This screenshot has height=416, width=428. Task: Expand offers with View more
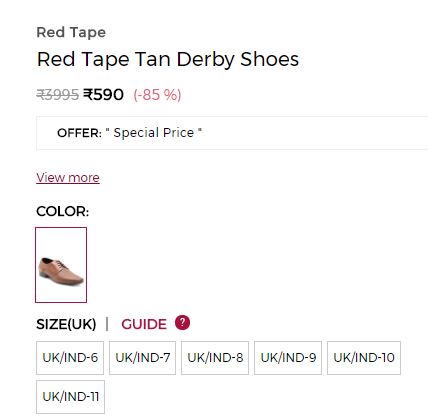pos(68,178)
